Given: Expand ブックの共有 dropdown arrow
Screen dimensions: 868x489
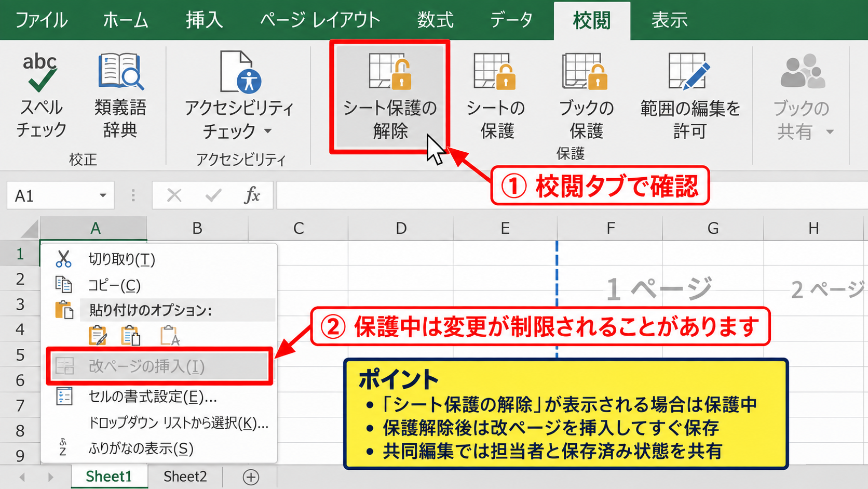Looking at the screenshot, I should pyautogui.click(x=830, y=132).
